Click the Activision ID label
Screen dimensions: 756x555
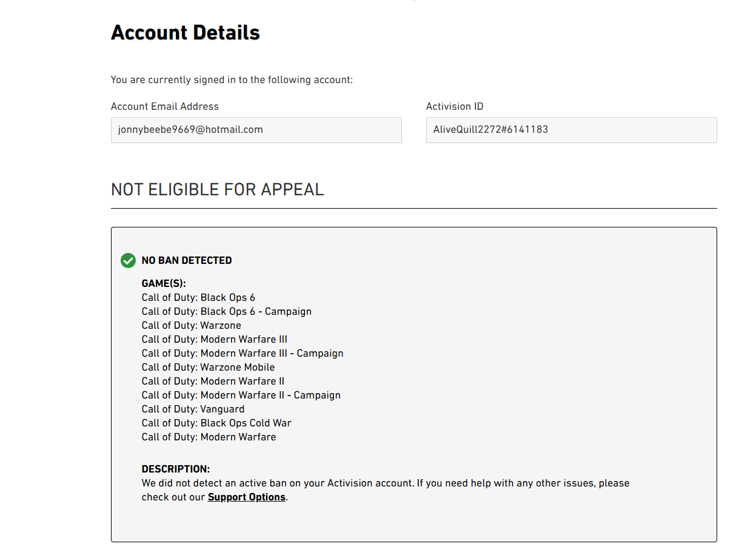click(x=455, y=106)
